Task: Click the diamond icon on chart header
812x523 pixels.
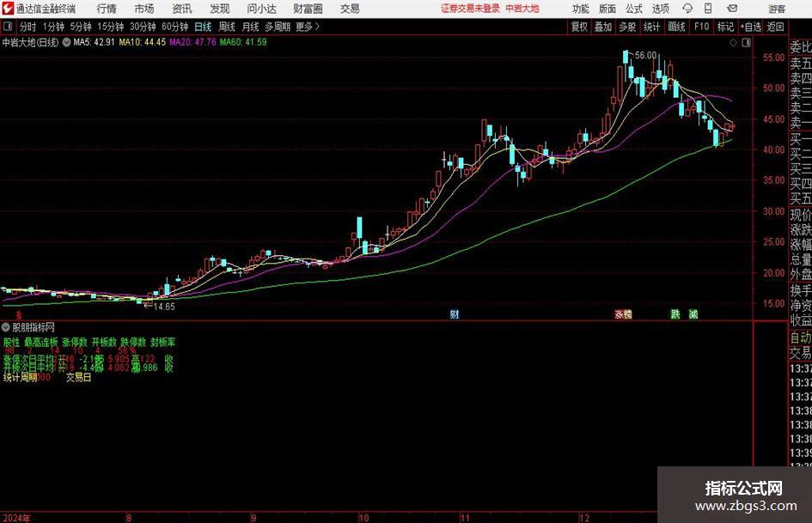Action: (733, 42)
